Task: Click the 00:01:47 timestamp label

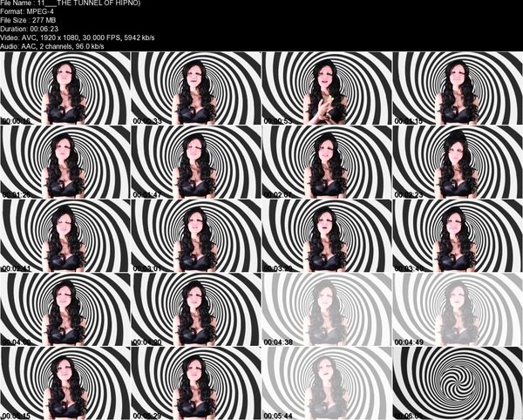Action: tap(147, 194)
